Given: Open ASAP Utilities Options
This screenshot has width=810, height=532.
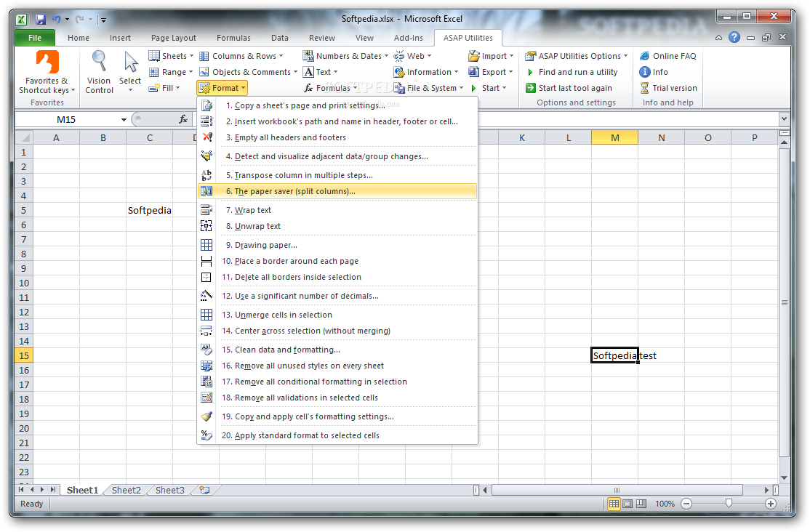Looking at the screenshot, I should [577, 56].
